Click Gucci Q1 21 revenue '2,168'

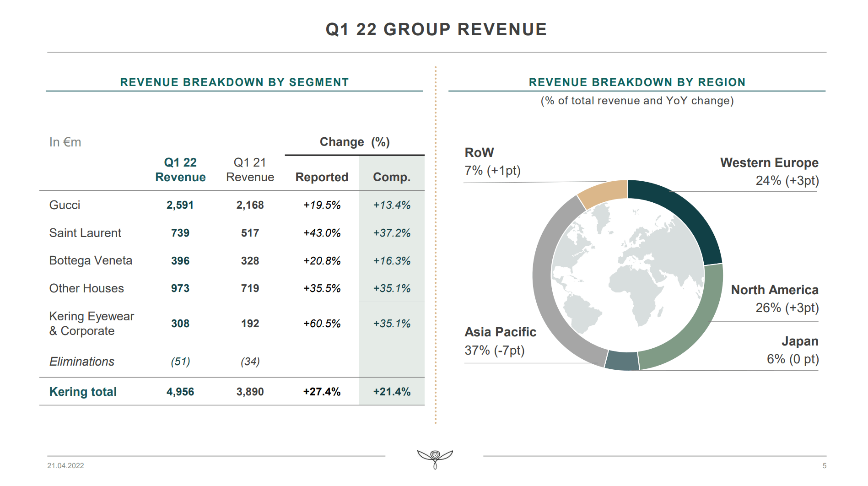tap(250, 205)
